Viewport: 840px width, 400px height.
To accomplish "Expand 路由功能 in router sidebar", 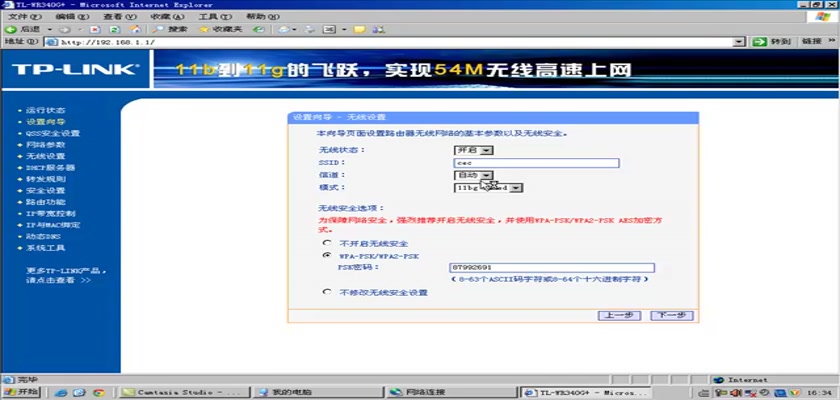I will pyautogui.click(x=46, y=202).
